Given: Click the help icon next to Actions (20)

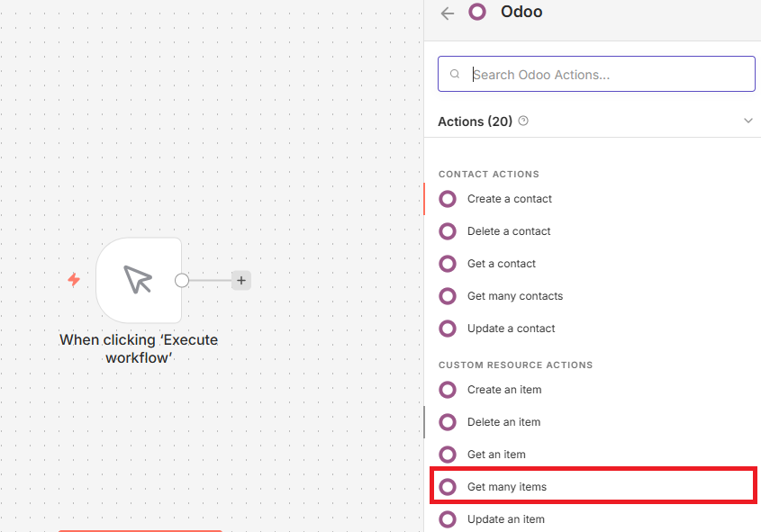Looking at the screenshot, I should tap(523, 120).
